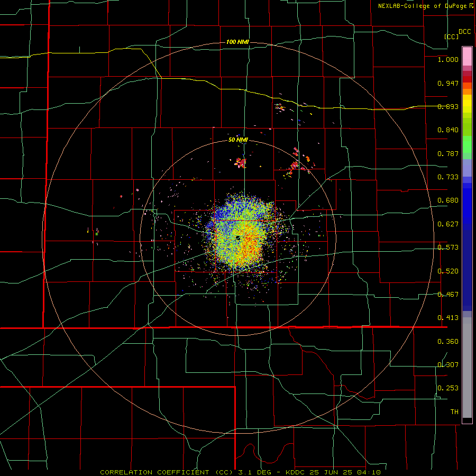The image size is (476, 476).
Task: Click the 0.467 scale value
Action: click(448, 295)
